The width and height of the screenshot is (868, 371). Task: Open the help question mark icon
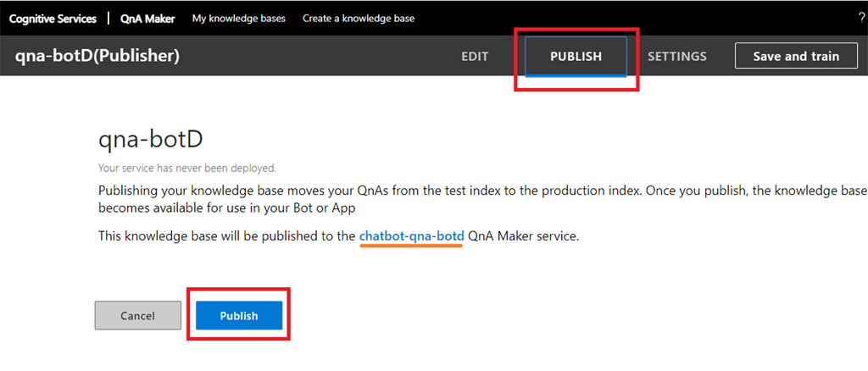click(x=862, y=19)
